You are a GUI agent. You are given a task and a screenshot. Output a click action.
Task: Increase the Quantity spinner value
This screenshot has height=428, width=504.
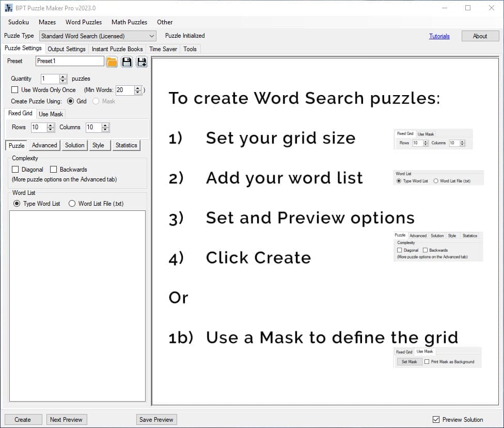tap(63, 77)
